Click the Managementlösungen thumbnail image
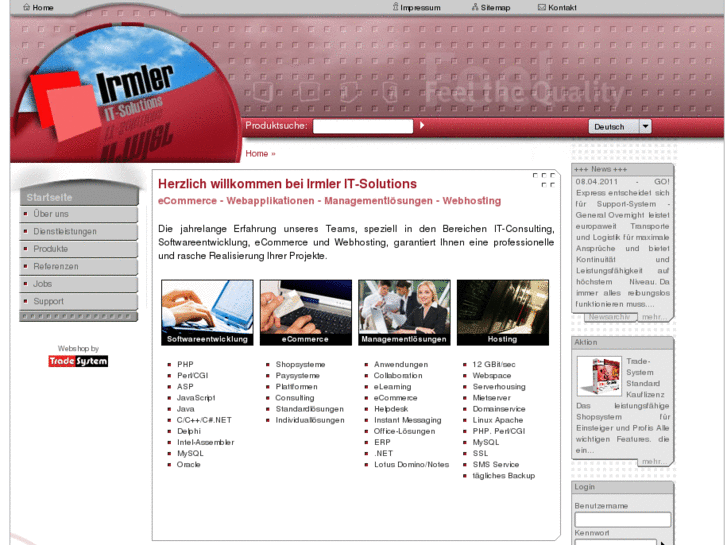 404,312
